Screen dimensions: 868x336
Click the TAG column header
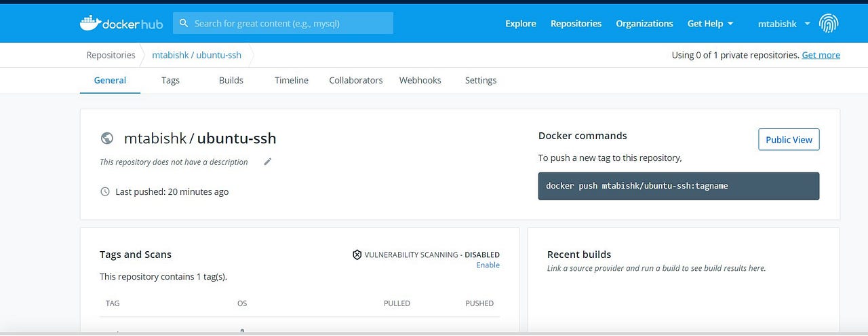coord(113,303)
